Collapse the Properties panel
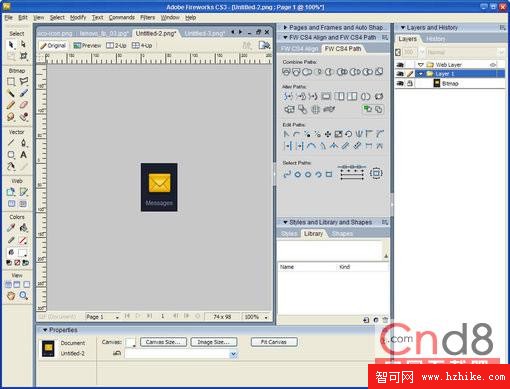This screenshot has width=510, height=389. (45, 330)
